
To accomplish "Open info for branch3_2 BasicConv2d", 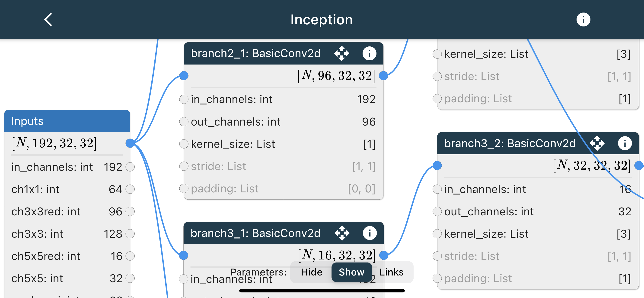I will point(625,143).
